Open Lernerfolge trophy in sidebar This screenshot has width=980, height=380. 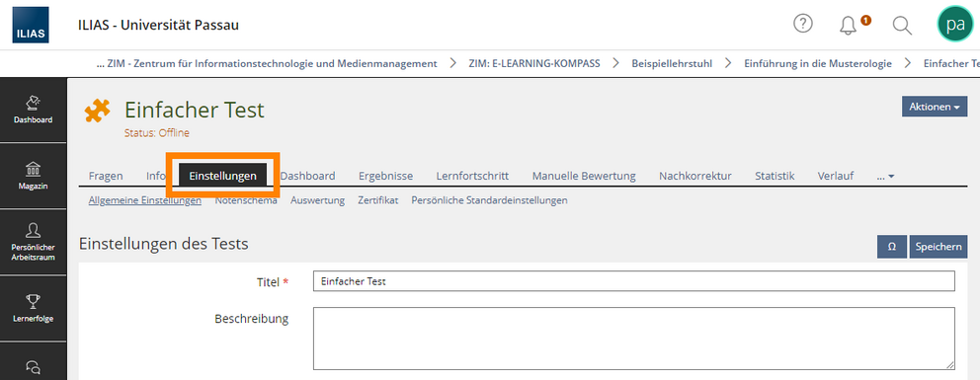click(x=34, y=308)
